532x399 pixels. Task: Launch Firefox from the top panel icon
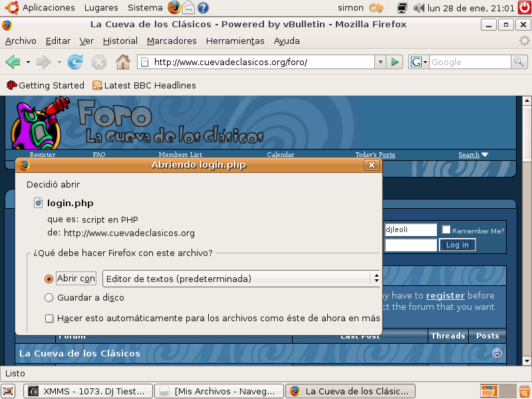tap(174, 7)
